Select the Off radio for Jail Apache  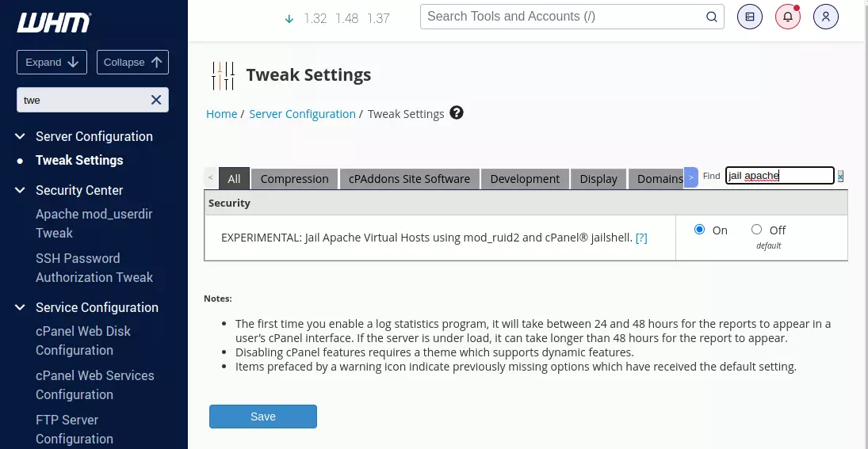756,230
